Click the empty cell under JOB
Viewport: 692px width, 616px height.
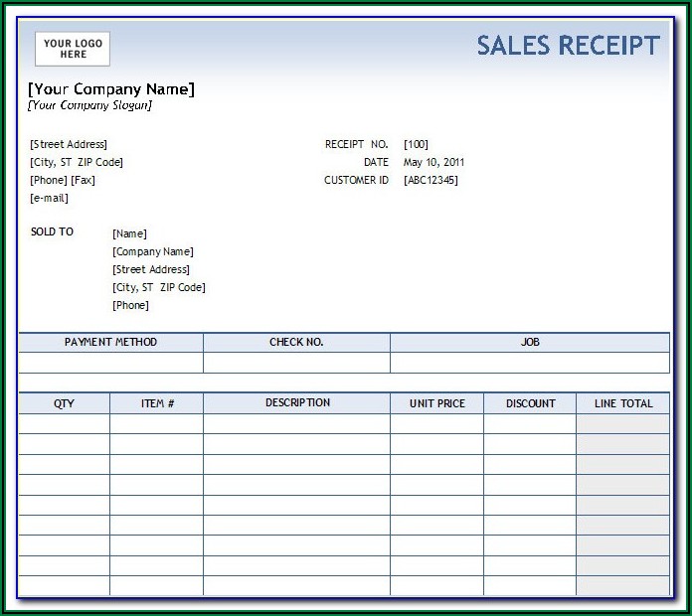click(529, 363)
